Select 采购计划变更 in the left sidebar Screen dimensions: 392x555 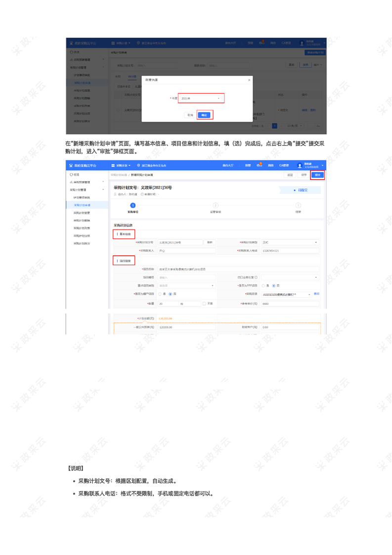pyautogui.click(x=82, y=213)
